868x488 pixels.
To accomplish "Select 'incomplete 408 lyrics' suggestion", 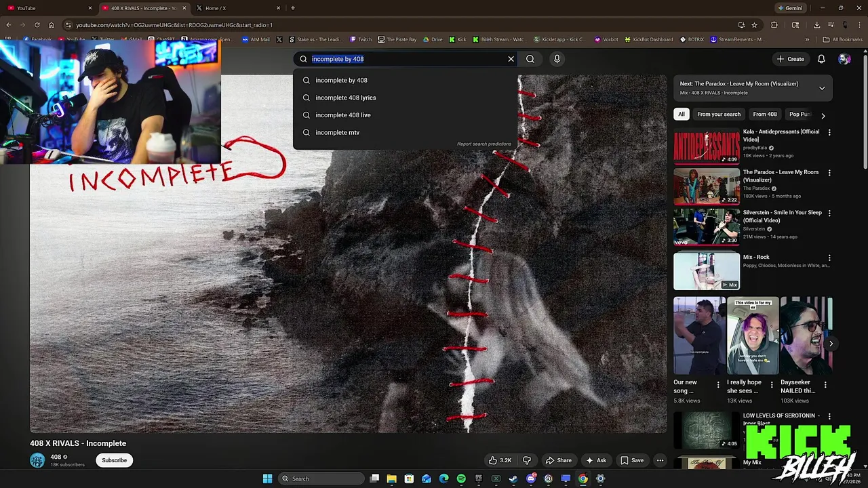I will 405,98.
